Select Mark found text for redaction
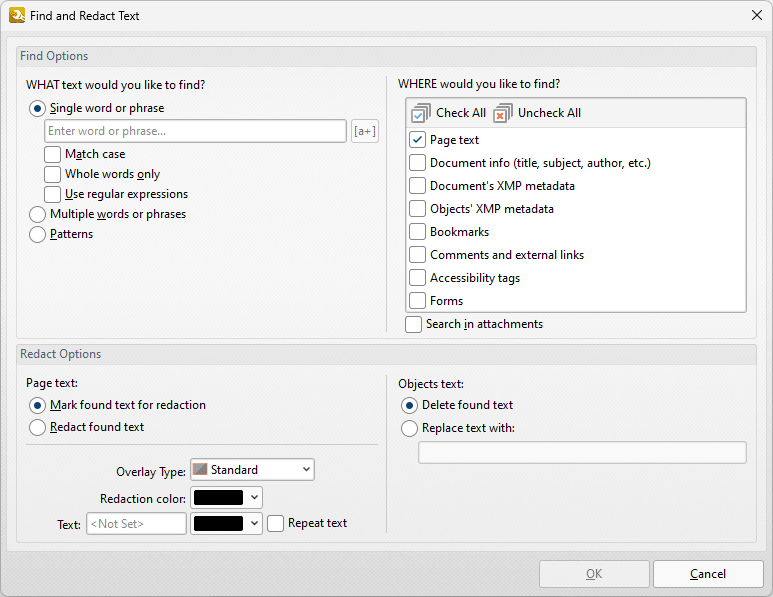 pyautogui.click(x=37, y=405)
